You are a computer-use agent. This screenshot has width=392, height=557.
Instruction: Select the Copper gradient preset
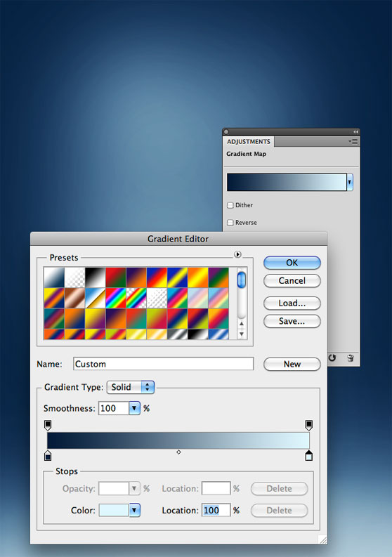[74, 298]
